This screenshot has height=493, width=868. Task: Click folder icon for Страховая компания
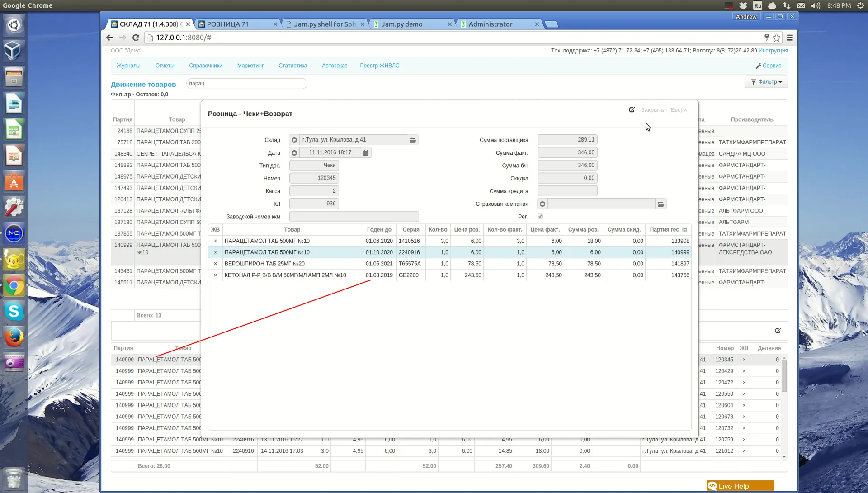coord(660,204)
